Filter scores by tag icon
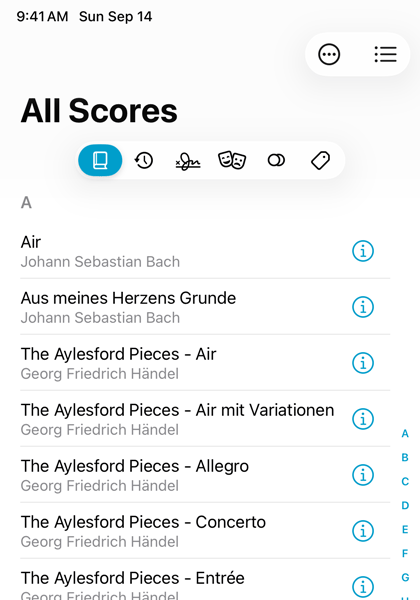This screenshot has height=600, width=420. click(320, 160)
